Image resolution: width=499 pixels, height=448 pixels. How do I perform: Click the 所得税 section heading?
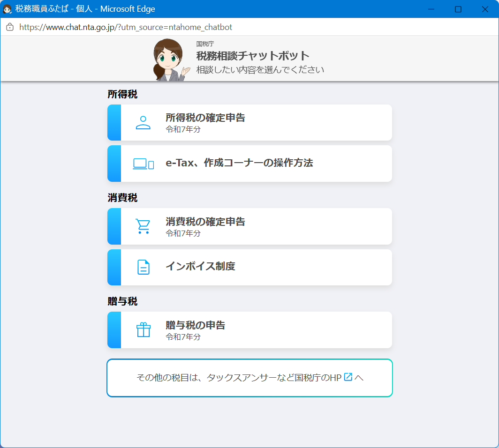(x=122, y=94)
